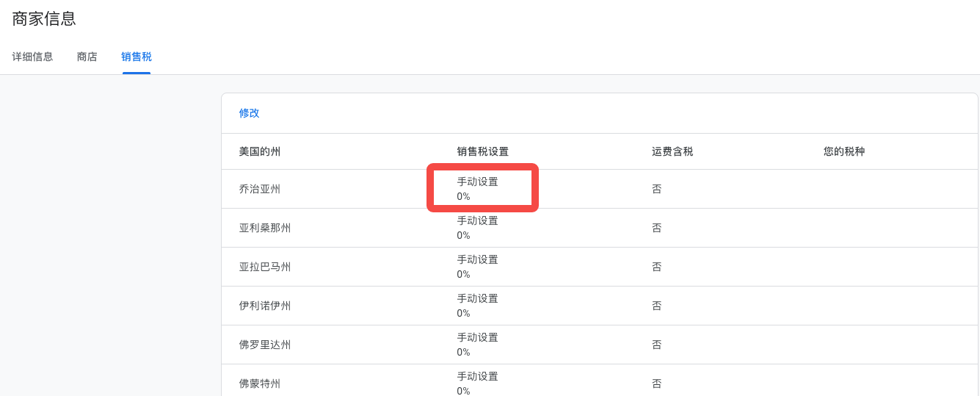The height and width of the screenshot is (396, 980).
Task: Click the 运费含税 column header
Action: tap(672, 151)
